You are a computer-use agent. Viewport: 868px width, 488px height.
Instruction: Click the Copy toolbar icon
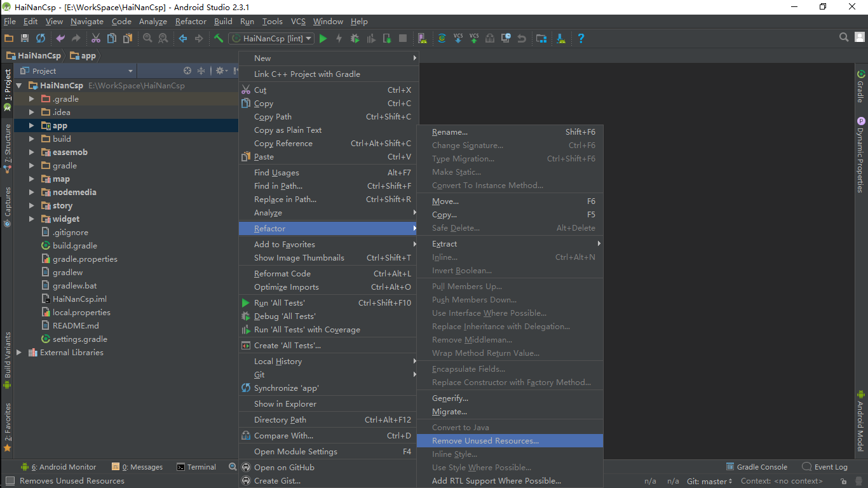[111, 38]
